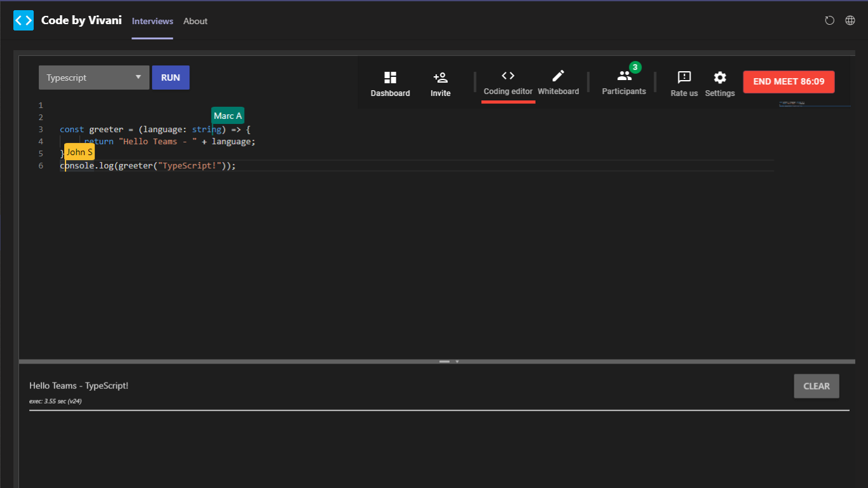This screenshot has width=868, height=488.
Task: Click the exec: 3.55 sec output note
Action: 55,402
